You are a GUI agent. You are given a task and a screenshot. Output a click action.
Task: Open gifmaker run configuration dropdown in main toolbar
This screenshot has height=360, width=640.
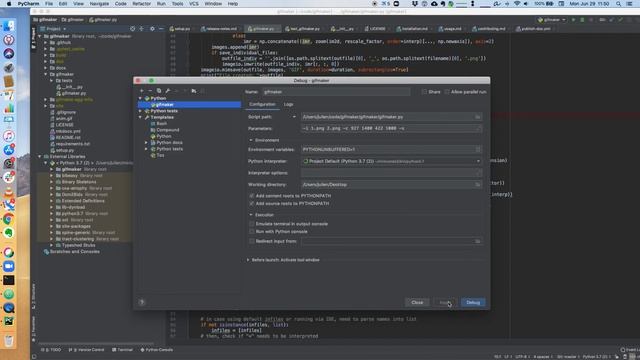coord(552,20)
